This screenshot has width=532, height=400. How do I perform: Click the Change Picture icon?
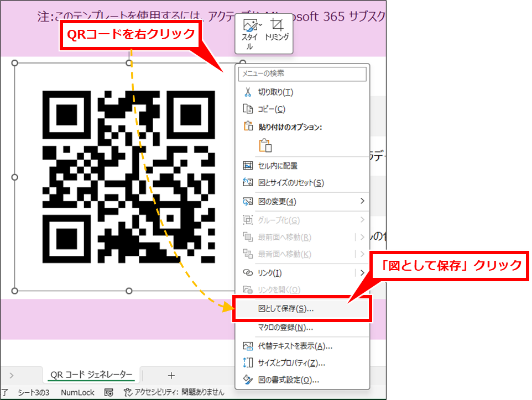[248, 202]
